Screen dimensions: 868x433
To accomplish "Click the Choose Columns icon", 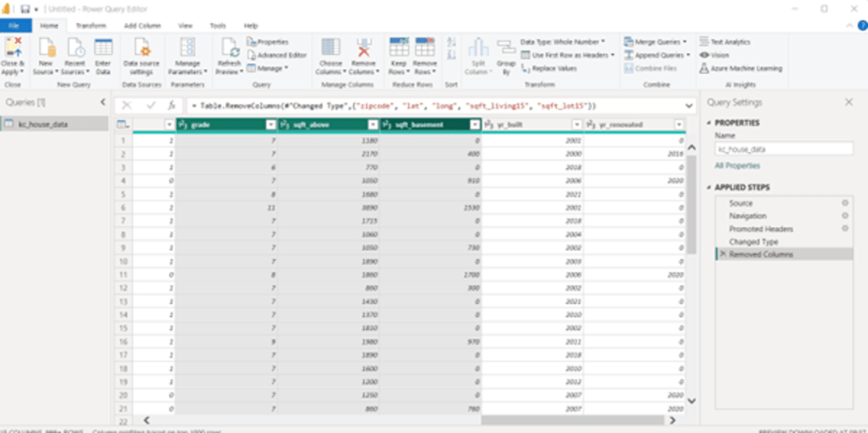I will click(x=331, y=48).
